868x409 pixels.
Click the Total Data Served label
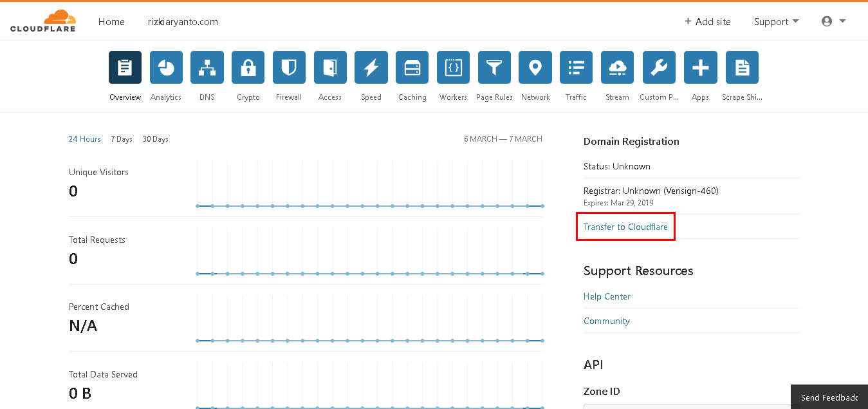pos(103,374)
